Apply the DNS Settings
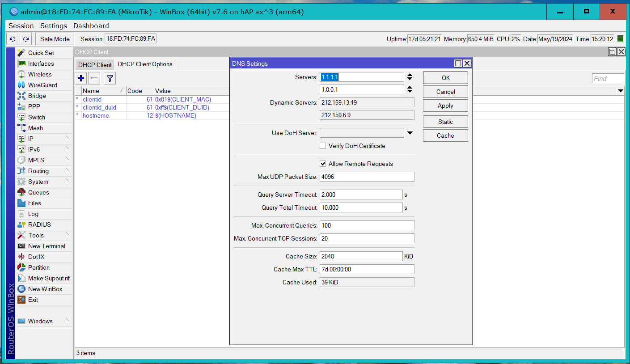630x364 pixels. 445,105
